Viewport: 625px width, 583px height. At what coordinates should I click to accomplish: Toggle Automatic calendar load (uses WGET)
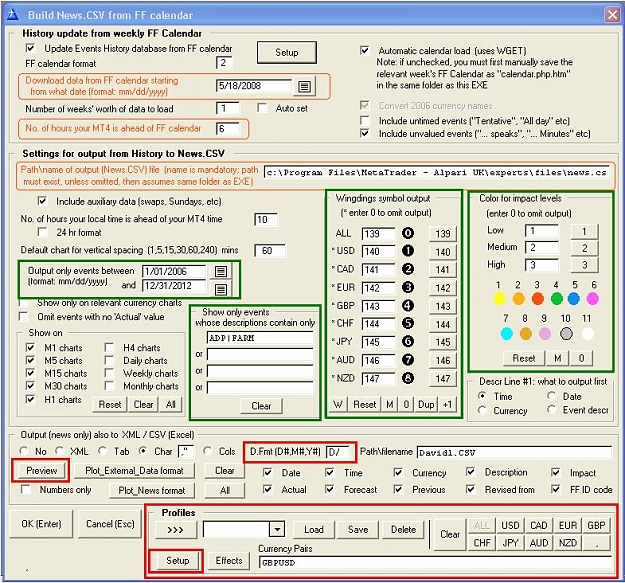(x=364, y=51)
